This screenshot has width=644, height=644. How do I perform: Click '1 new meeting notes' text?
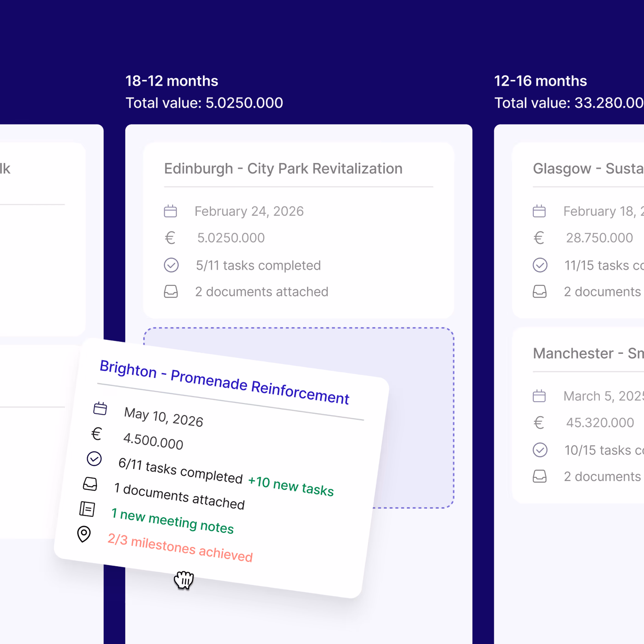coord(172,521)
